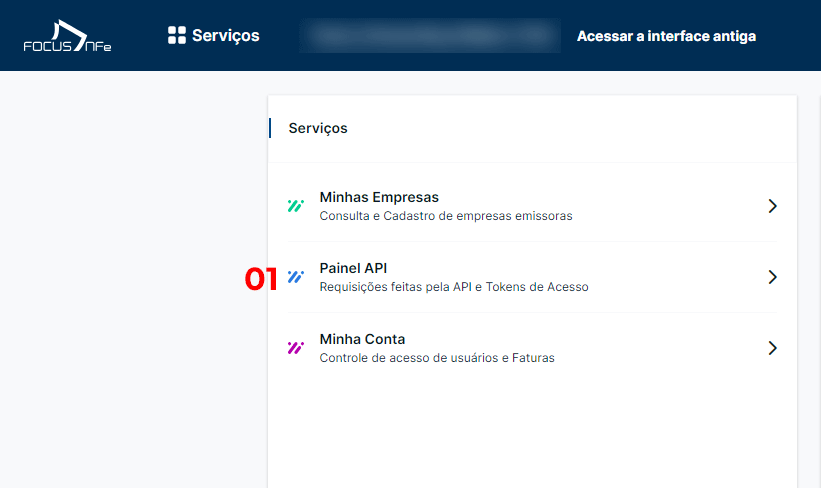The height and width of the screenshot is (488, 821).
Task: Click the Requisições feitas pela API description
Action: pos(454,287)
